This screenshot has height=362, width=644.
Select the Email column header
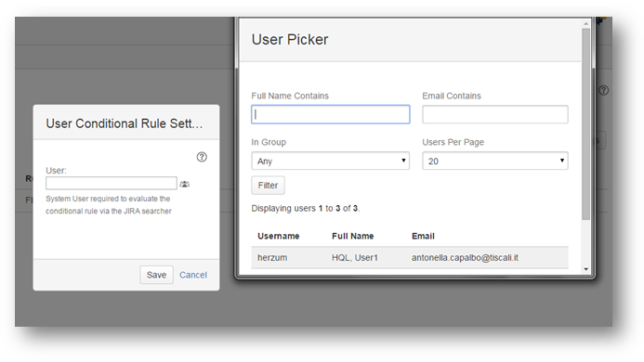(423, 236)
